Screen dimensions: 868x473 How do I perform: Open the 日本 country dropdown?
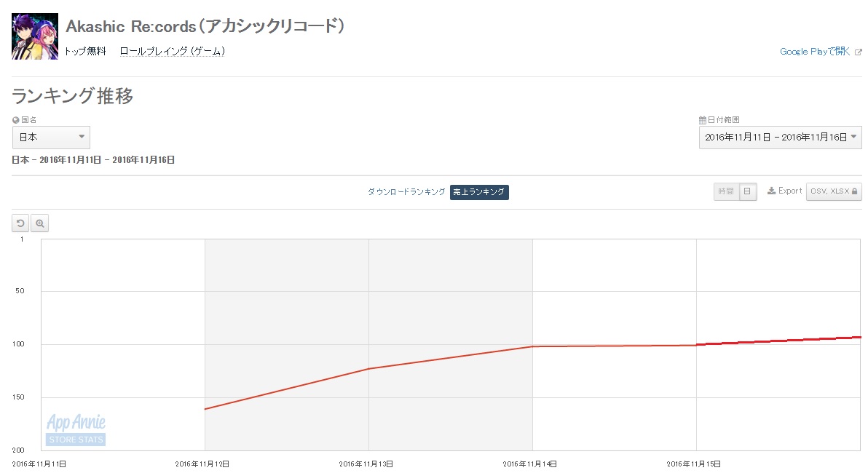pos(51,138)
